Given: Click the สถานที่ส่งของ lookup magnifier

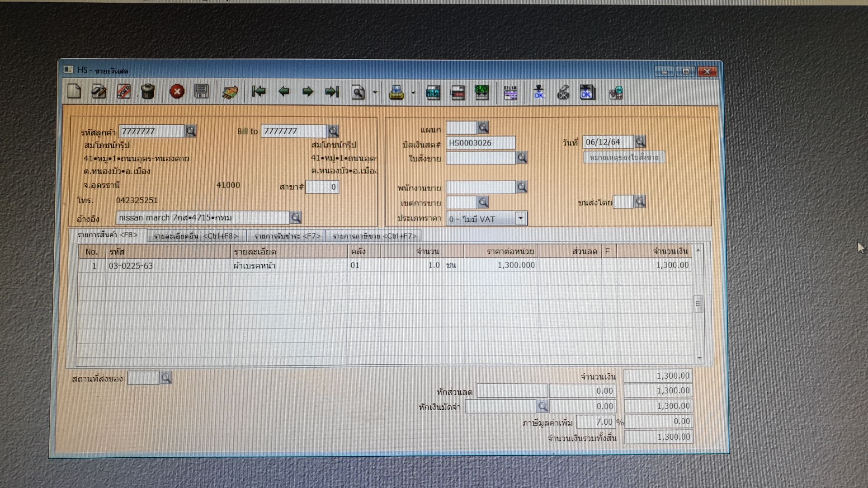Looking at the screenshot, I should pyautogui.click(x=166, y=377).
